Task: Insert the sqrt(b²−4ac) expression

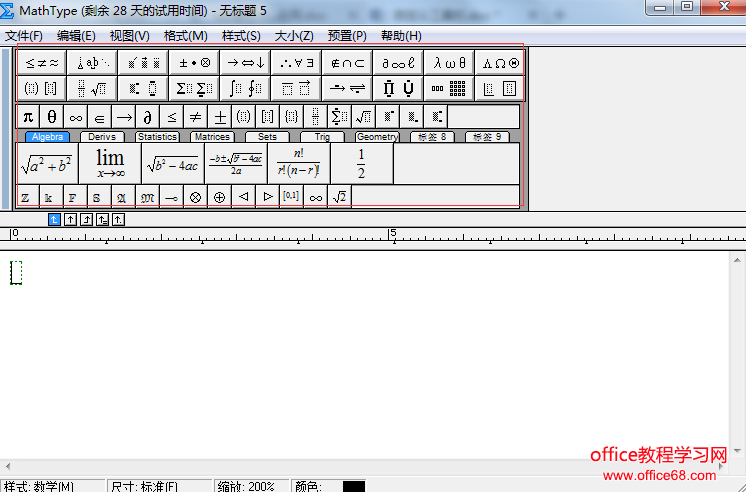Action: [x=173, y=163]
